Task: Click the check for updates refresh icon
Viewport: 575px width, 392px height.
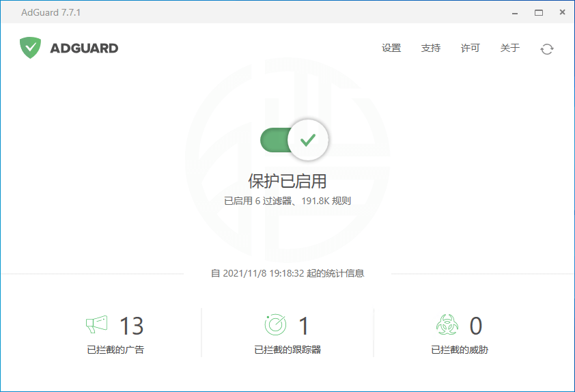Action: pos(546,48)
